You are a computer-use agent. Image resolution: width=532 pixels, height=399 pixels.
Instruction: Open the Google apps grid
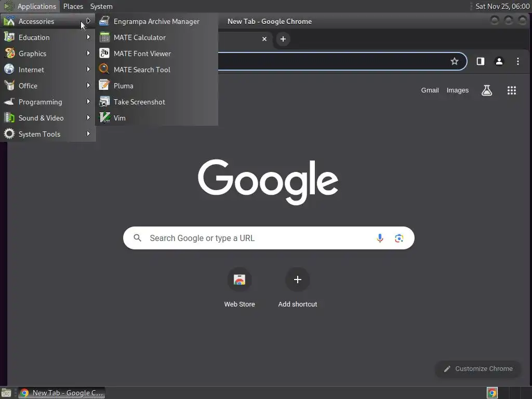tap(512, 90)
